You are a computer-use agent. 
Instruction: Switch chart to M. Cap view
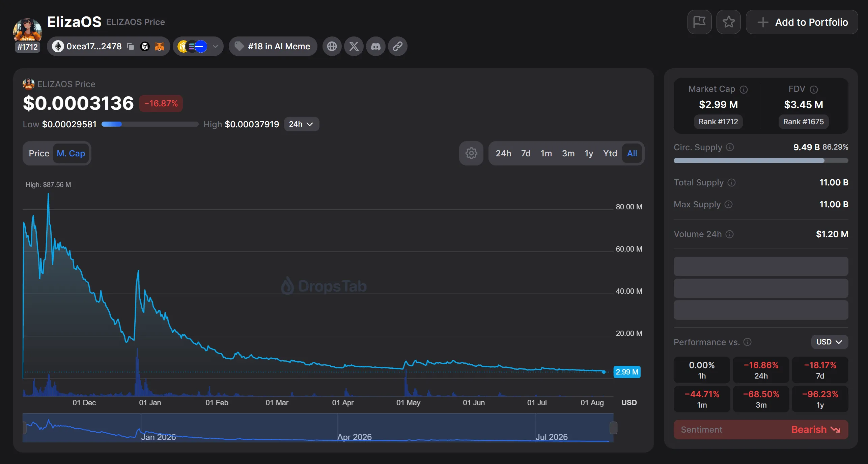coord(71,153)
